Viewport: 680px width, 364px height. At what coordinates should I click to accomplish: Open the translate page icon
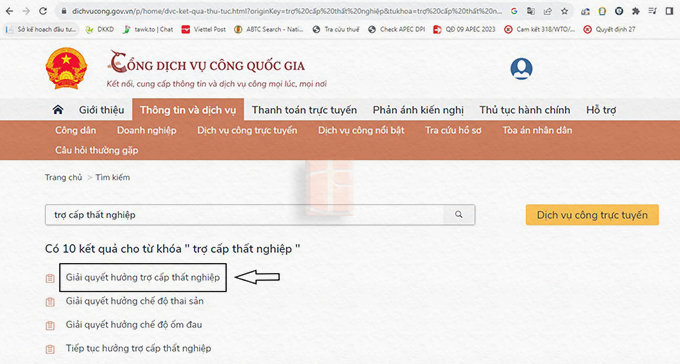coord(531,11)
